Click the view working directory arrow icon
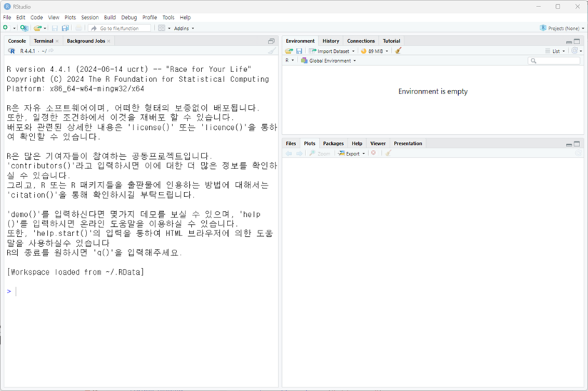Viewport: 588px width, 391px height. point(51,51)
